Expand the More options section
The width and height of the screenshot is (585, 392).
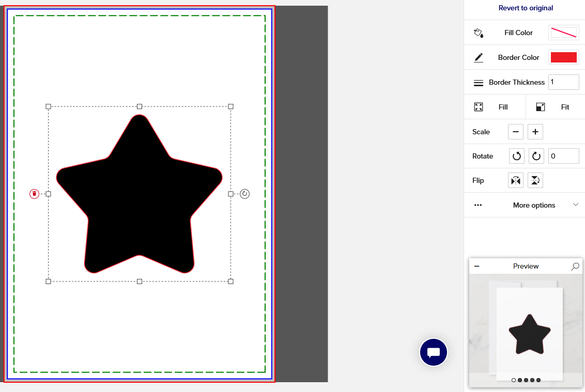525,205
